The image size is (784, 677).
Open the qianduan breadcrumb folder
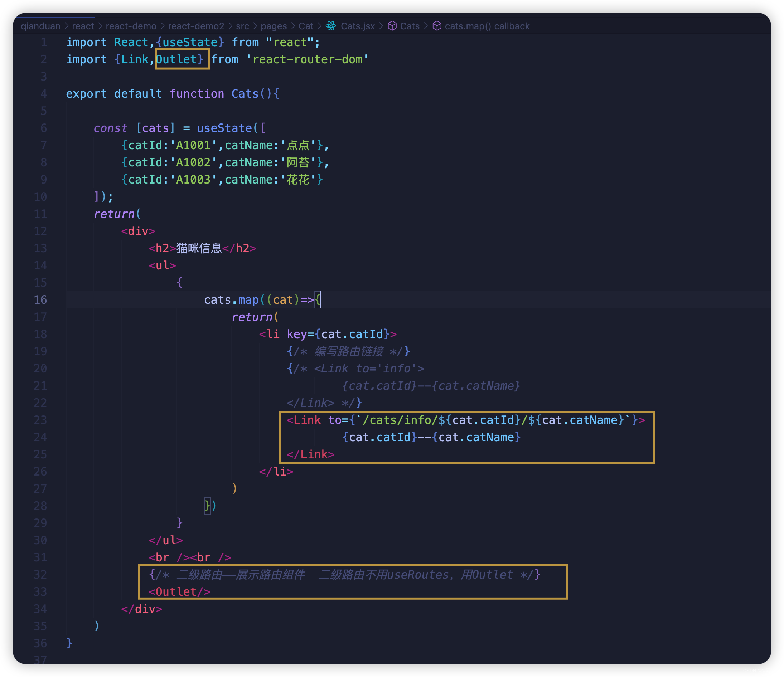40,26
